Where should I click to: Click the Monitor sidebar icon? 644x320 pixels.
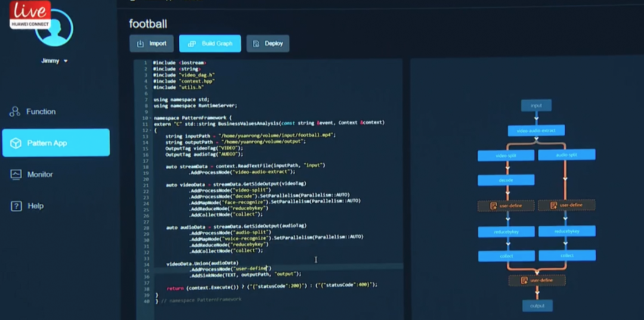coord(16,175)
